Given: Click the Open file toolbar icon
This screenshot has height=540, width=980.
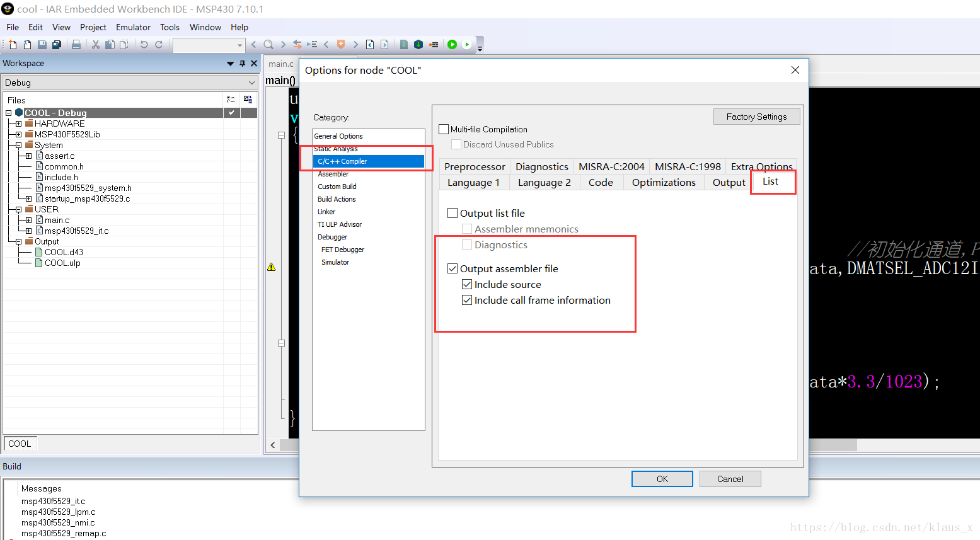Looking at the screenshot, I should [x=27, y=45].
